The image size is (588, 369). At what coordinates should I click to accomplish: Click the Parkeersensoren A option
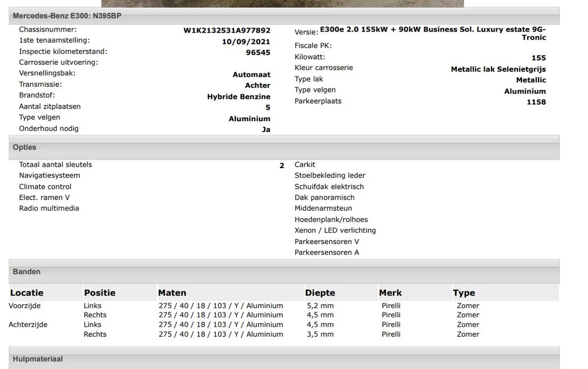point(327,253)
